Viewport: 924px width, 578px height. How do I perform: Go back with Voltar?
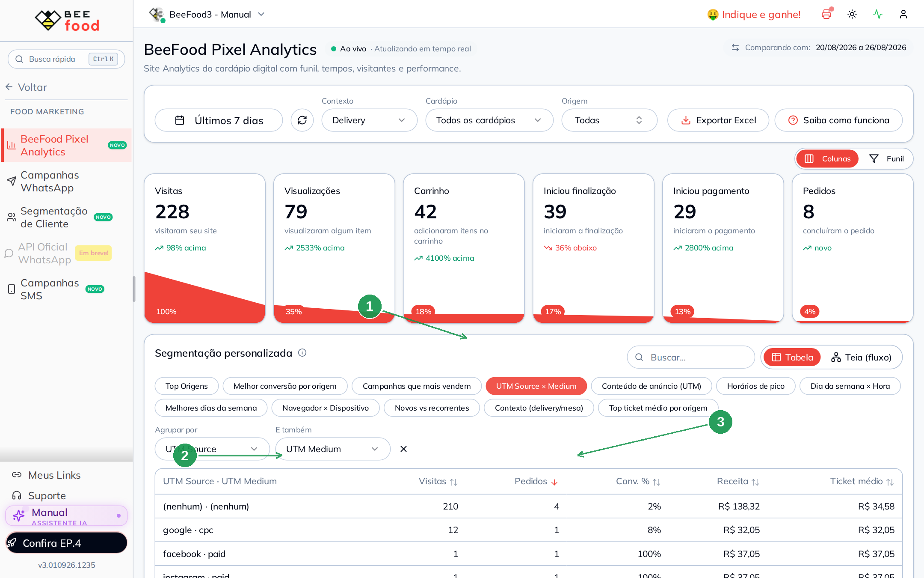[27, 87]
